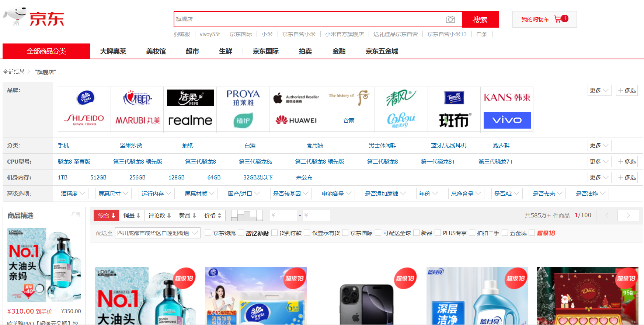The image size is (644, 325).
Task: Filter by 斑布 brand logo
Action: [x=455, y=120]
